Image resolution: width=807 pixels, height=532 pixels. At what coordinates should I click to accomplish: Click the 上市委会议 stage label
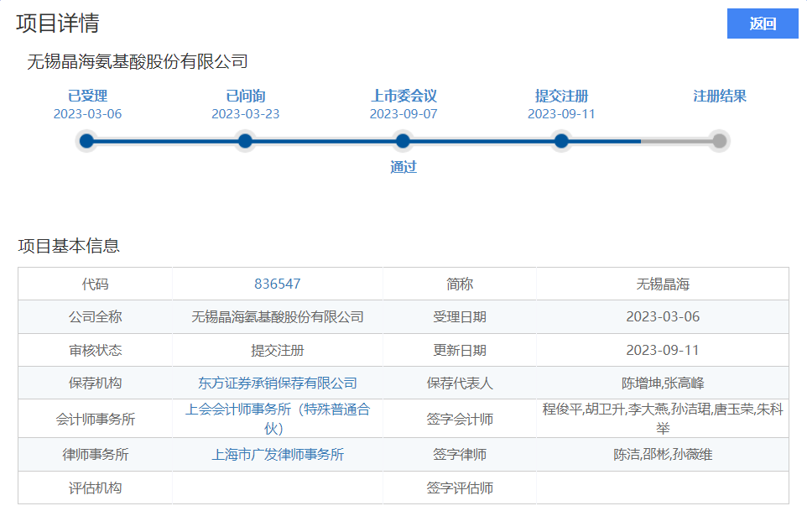403,96
